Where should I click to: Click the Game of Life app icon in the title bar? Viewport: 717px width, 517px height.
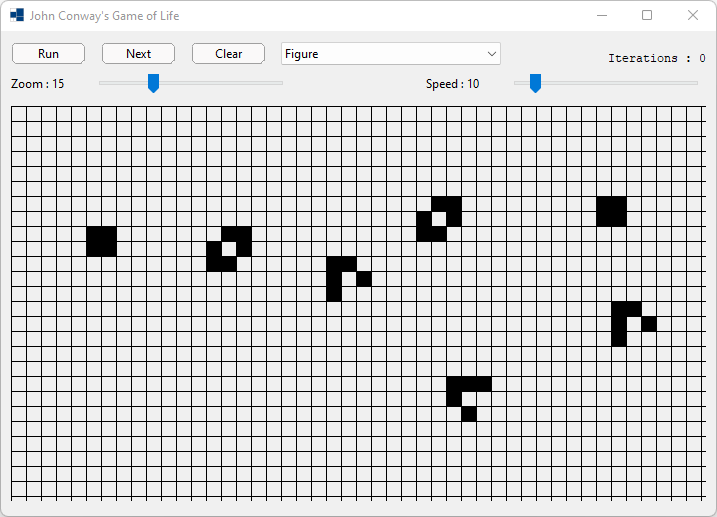pyautogui.click(x=17, y=16)
